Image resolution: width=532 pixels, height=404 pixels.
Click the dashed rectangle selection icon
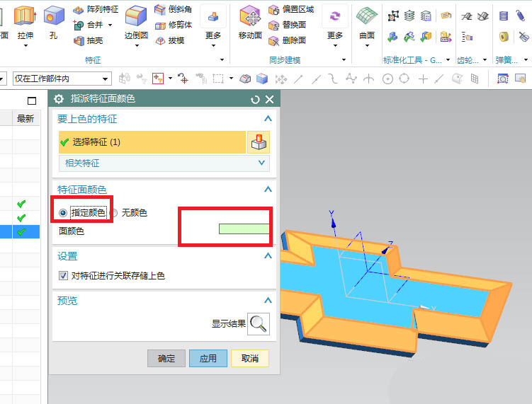(x=217, y=79)
